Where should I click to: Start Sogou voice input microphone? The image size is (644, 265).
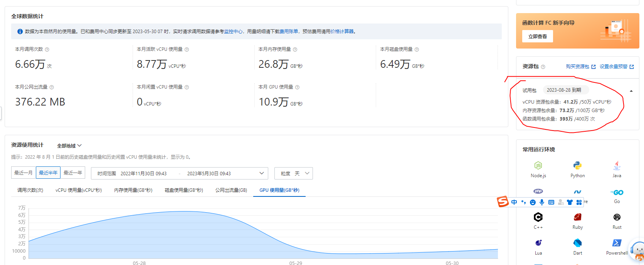coord(542,202)
